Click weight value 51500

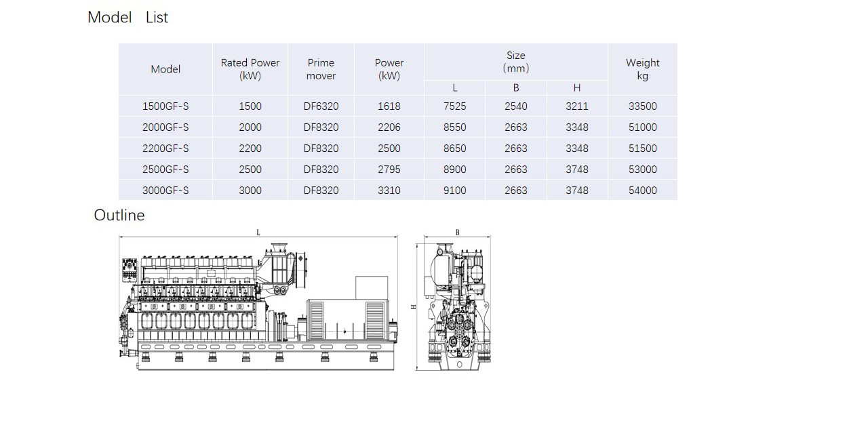click(643, 148)
